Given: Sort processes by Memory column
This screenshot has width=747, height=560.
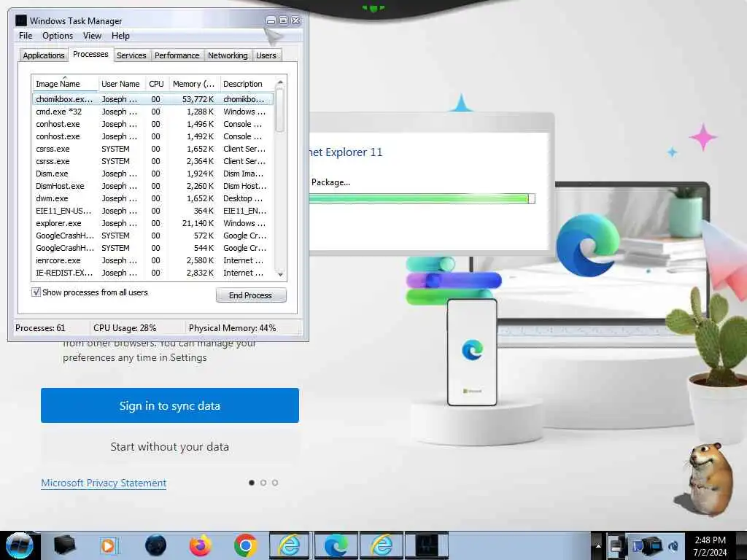Looking at the screenshot, I should click(194, 84).
